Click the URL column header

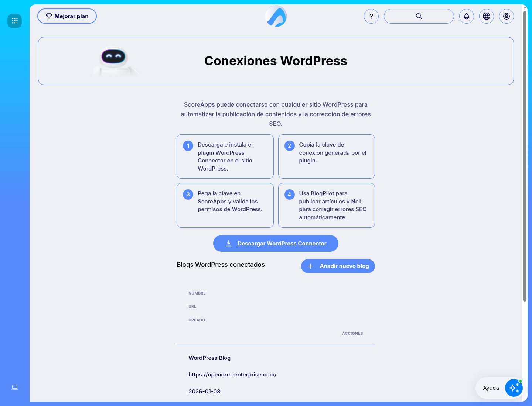(192, 306)
